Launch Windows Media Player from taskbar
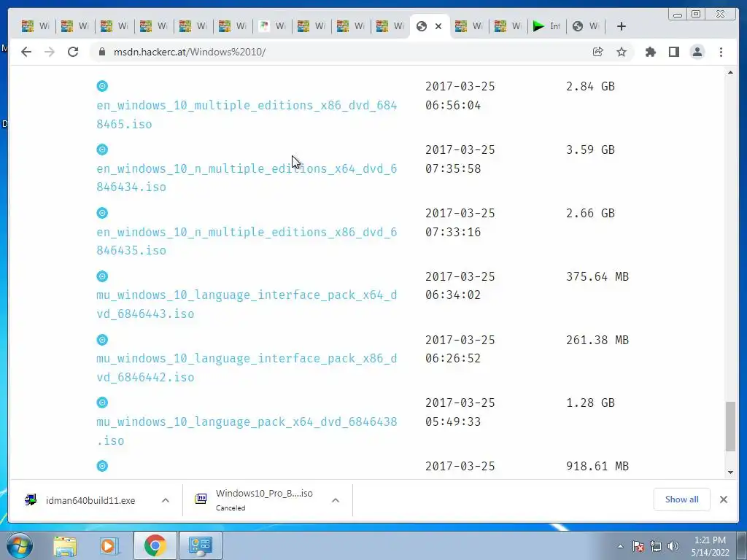 (108, 545)
